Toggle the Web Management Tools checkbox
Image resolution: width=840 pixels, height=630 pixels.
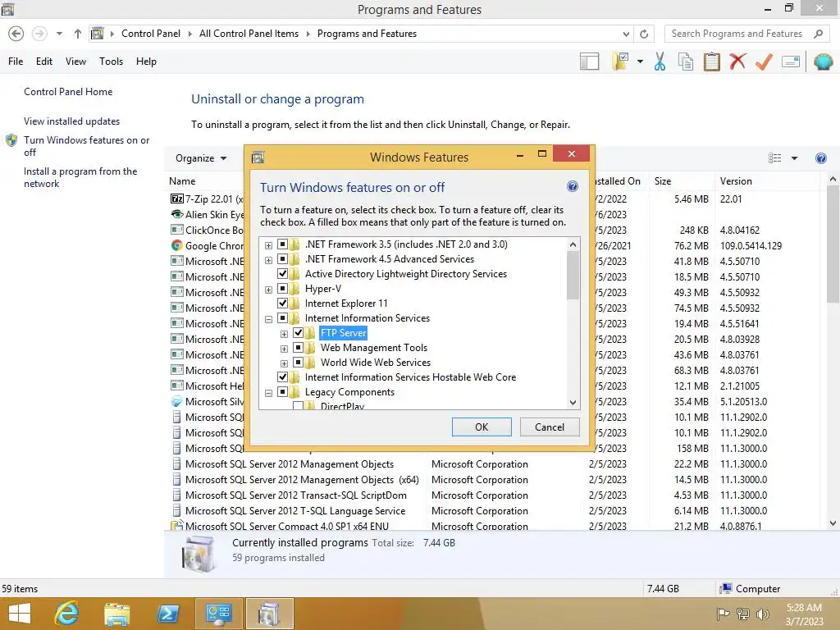[x=299, y=348]
